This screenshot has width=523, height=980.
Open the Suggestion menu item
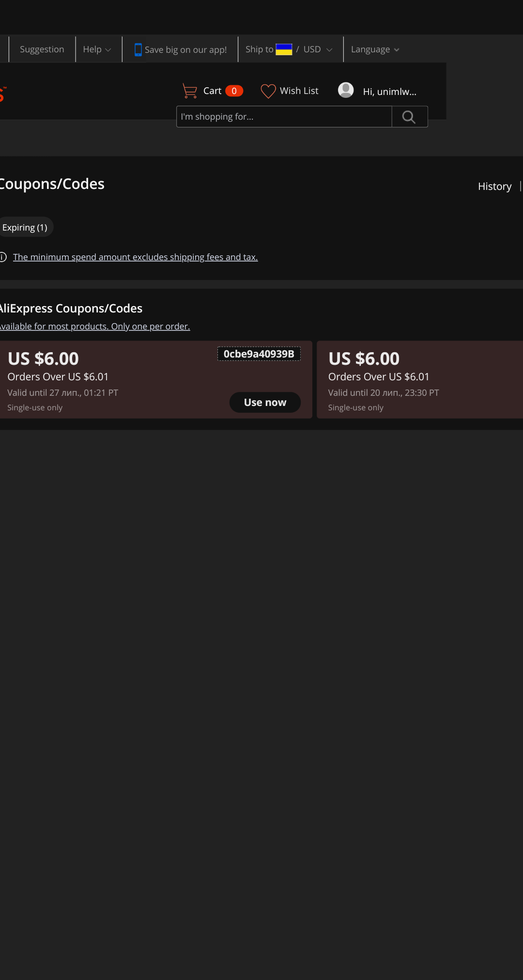click(x=42, y=49)
